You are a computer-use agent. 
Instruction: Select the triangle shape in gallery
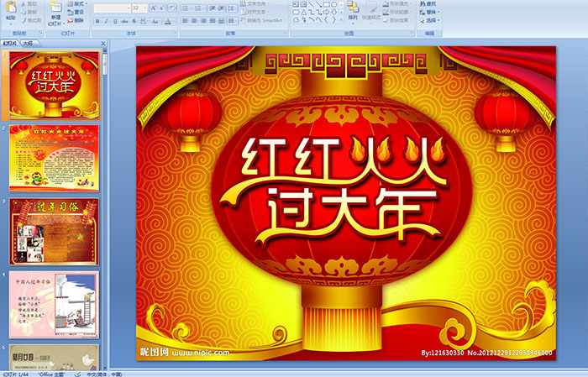tap(303, 13)
